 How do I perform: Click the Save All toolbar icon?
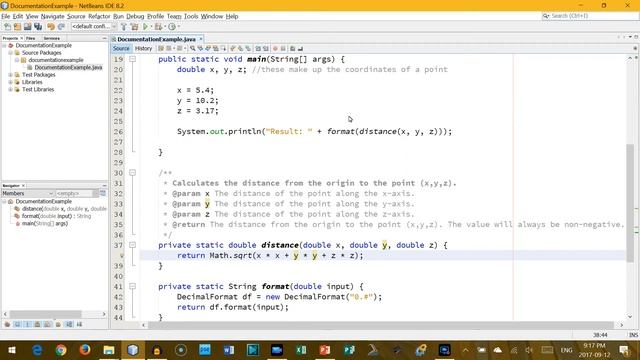tap(38, 27)
